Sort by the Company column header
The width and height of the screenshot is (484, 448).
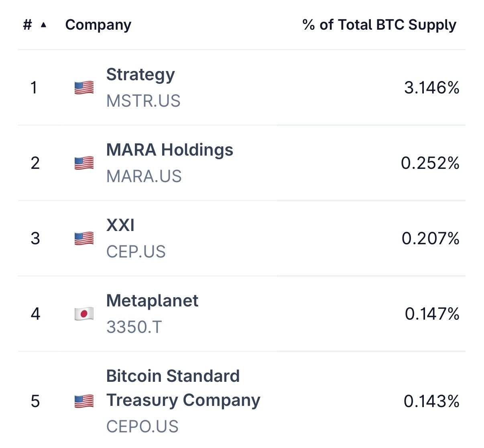click(98, 25)
